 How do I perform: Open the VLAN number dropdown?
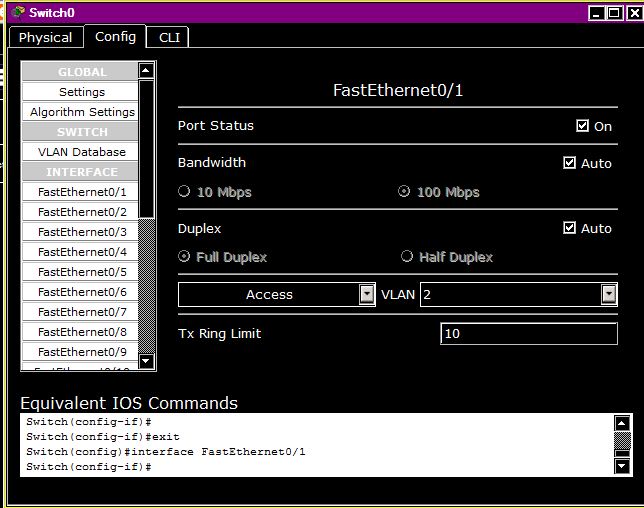(x=519, y=294)
